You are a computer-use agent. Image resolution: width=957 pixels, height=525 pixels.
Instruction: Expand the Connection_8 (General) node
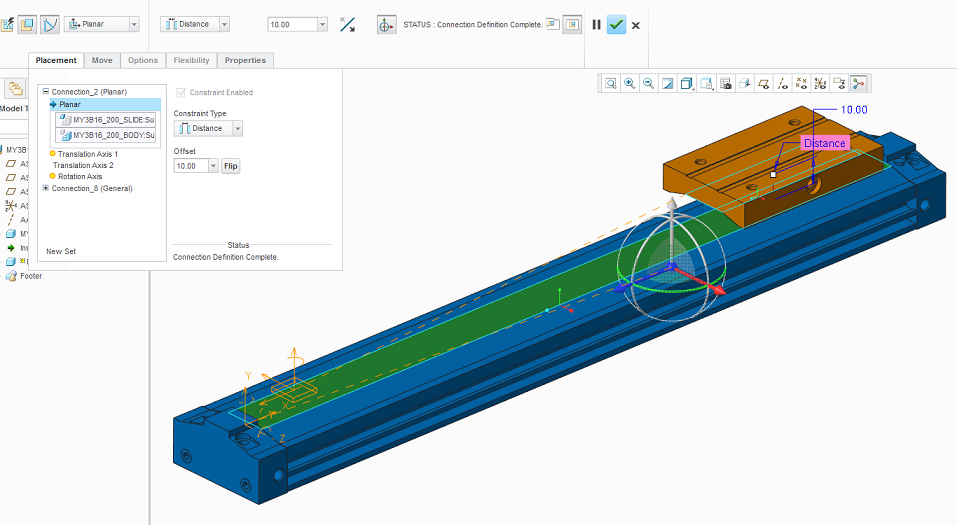[46, 188]
